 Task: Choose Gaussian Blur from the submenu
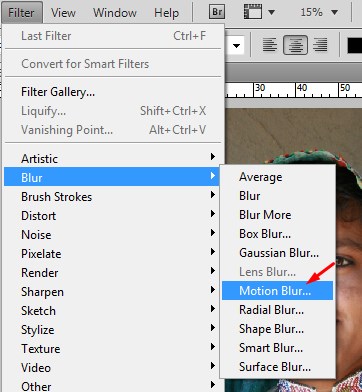[277, 253]
